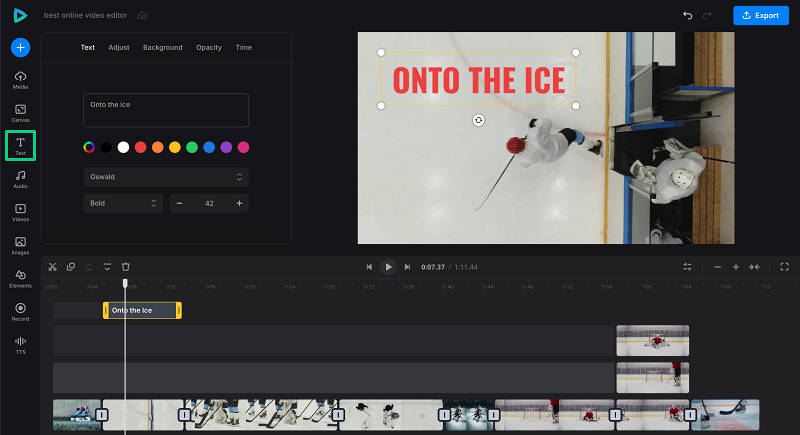Viewport: 800px width, 435px height.
Task: Zoom out the timeline
Action: click(717, 267)
